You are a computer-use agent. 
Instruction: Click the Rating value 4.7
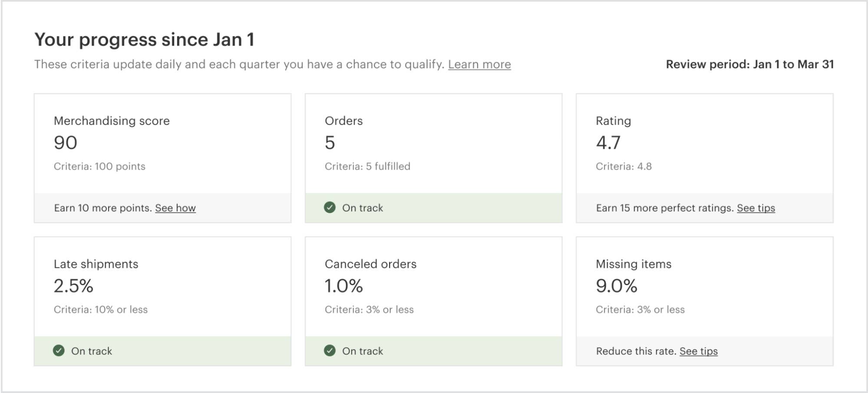coord(608,143)
